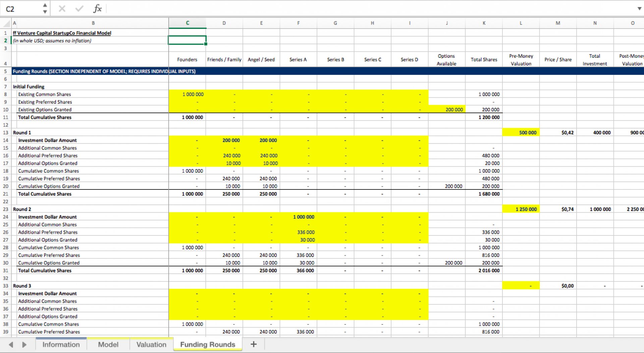Select the 'Total Shares' header cell
The image size is (644, 353).
(x=484, y=59)
